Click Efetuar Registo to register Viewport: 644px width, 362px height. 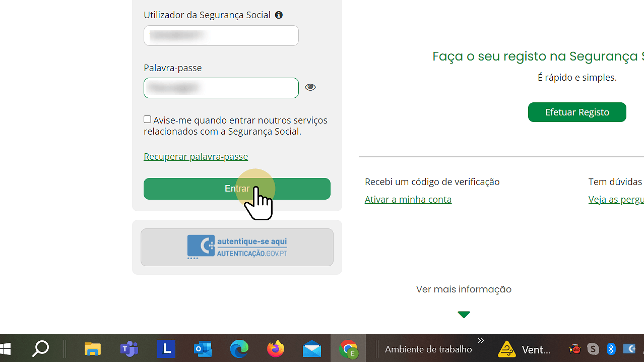pos(576,112)
